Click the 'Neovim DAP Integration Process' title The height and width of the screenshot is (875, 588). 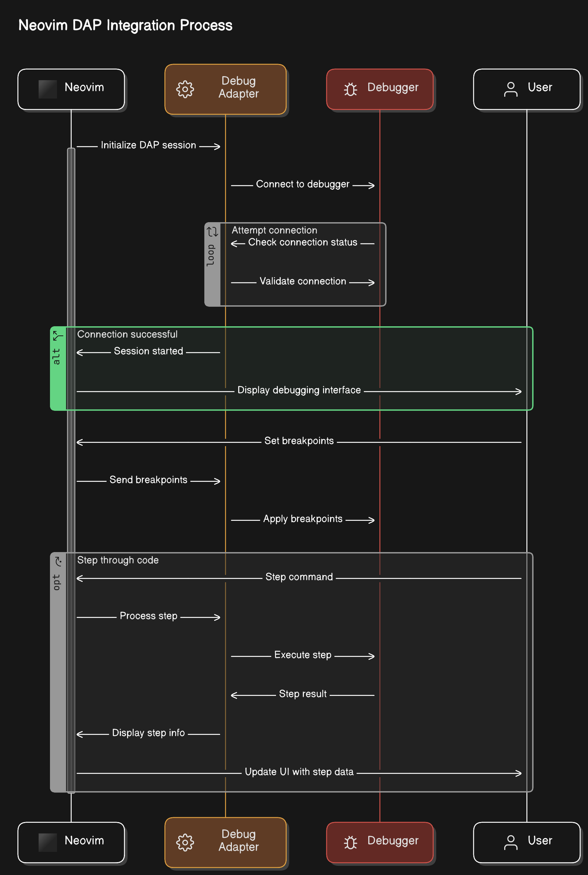click(x=125, y=25)
